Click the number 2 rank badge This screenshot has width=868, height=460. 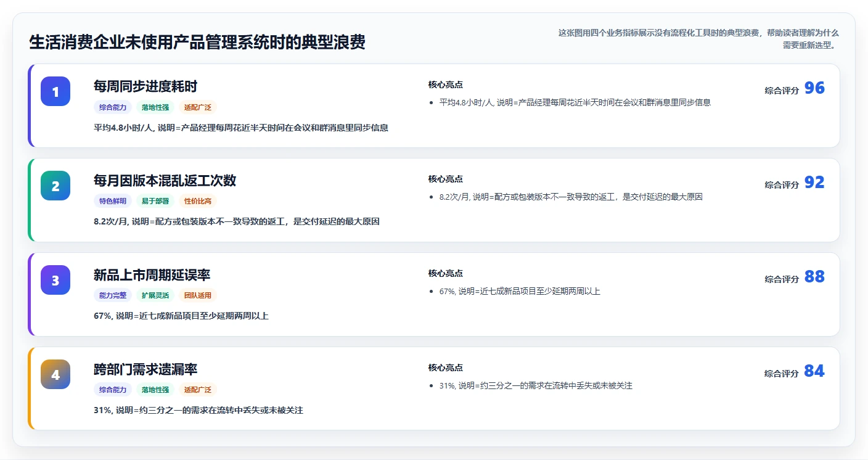coord(55,186)
